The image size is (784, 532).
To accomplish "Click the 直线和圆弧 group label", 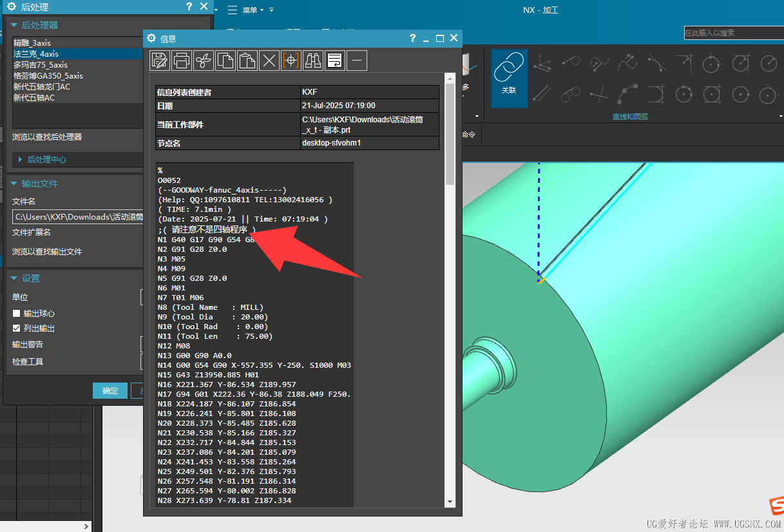I will click(630, 117).
